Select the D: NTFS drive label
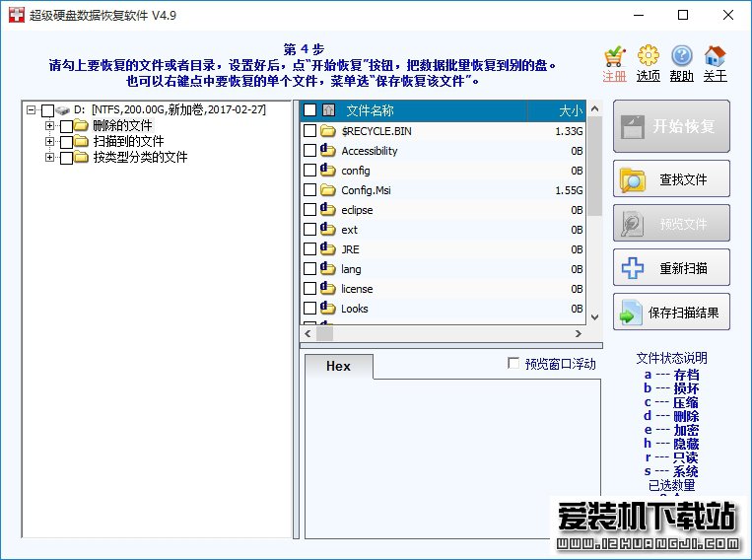 (170, 109)
